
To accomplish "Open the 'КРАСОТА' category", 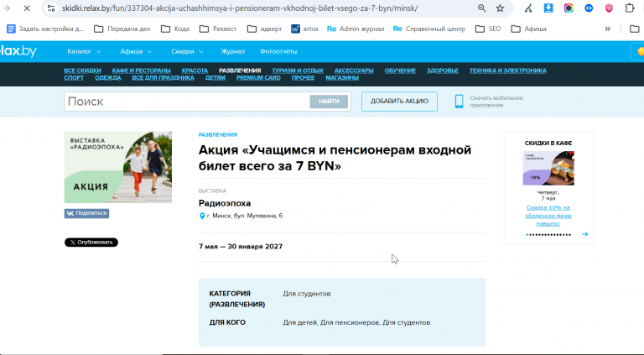I will (195, 70).
